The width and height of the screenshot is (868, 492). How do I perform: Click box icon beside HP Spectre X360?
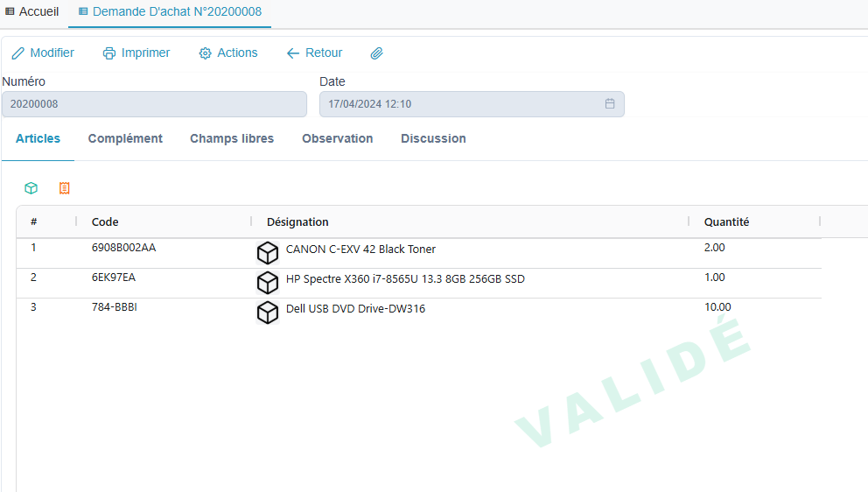coord(267,283)
